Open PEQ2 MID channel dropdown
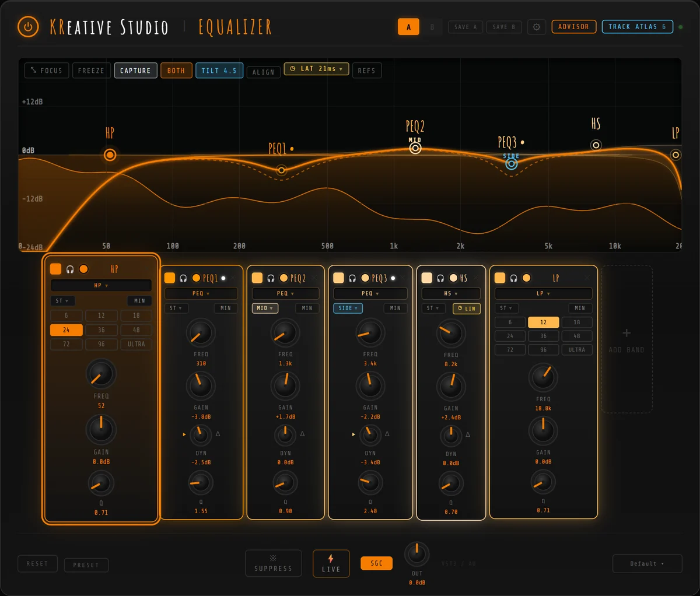Image resolution: width=700 pixels, height=596 pixels. point(265,308)
